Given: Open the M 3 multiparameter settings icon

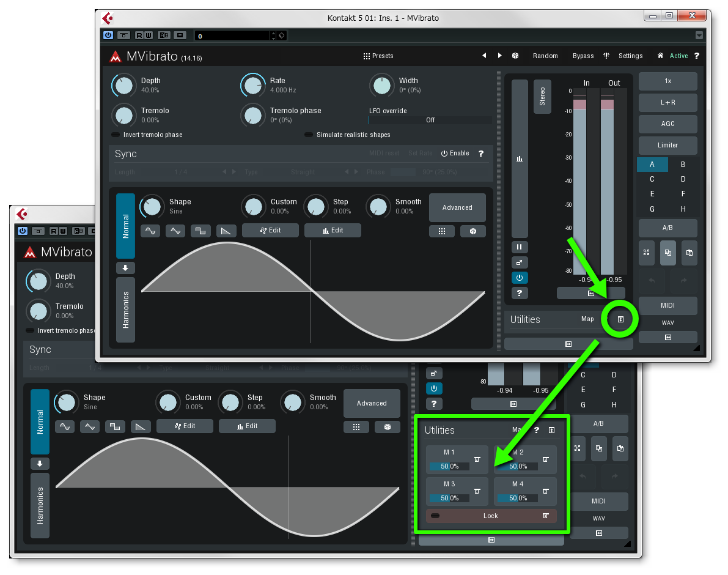Looking at the screenshot, I should click(x=477, y=491).
